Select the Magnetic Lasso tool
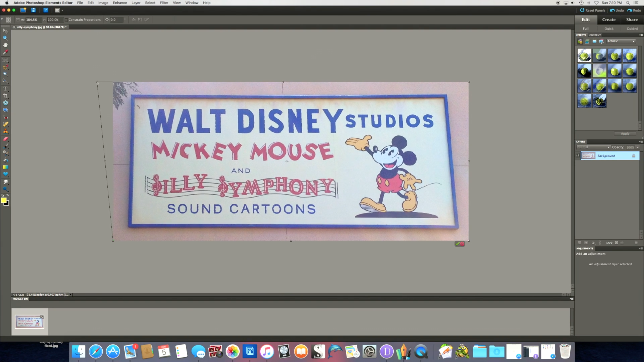 coord(5,67)
